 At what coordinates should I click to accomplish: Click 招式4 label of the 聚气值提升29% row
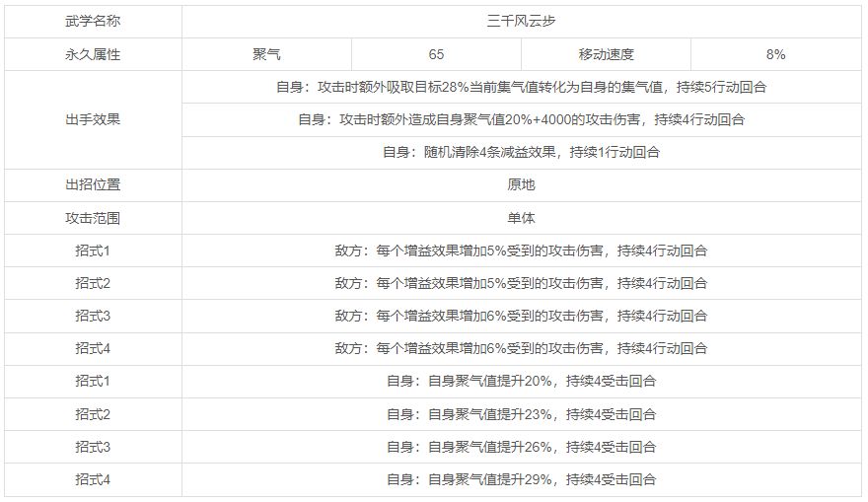[x=93, y=480]
